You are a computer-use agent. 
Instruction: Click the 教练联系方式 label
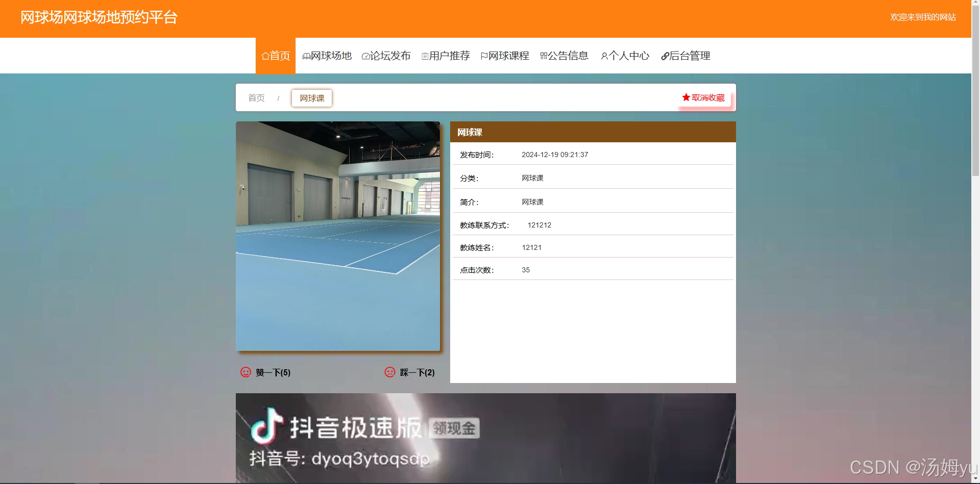click(484, 225)
